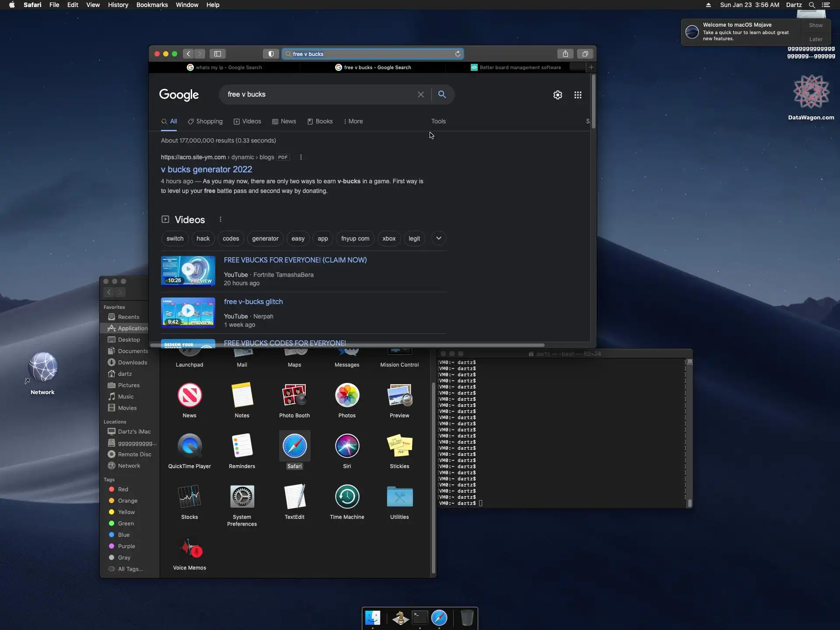Click the privacy shield icon beside address bar
Screen dimensions: 840x630
click(271, 54)
